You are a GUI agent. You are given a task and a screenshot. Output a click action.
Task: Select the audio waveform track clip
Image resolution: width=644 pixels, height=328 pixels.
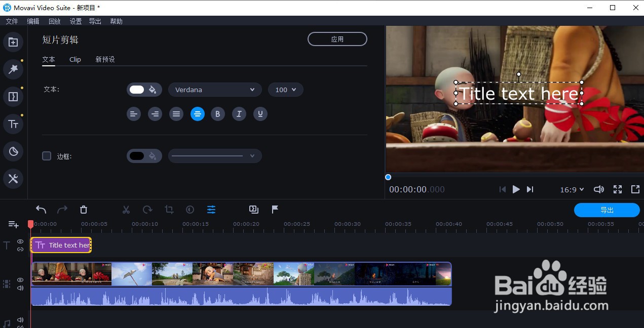coord(241,296)
